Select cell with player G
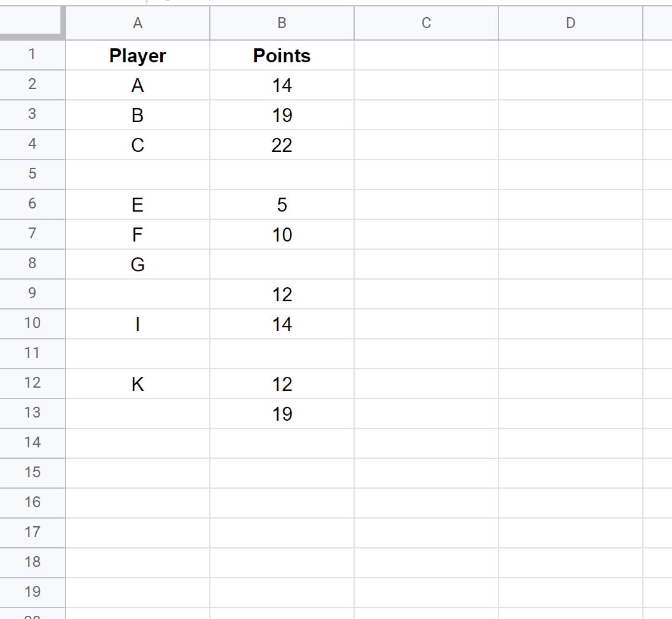 click(137, 264)
